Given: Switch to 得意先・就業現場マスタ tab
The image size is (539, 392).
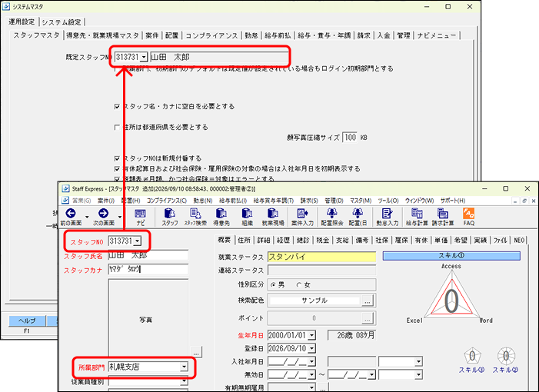Looking at the screenshot, I should tap(102, 35).
